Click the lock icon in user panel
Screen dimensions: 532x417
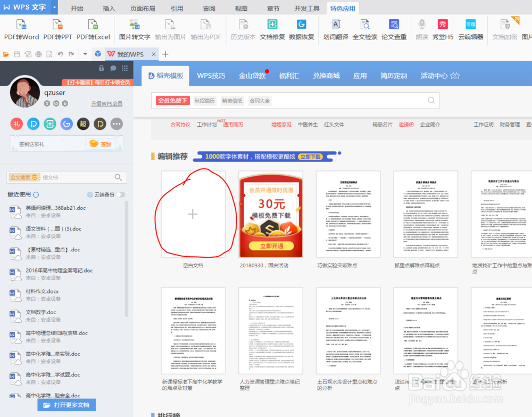coord(102,68)
